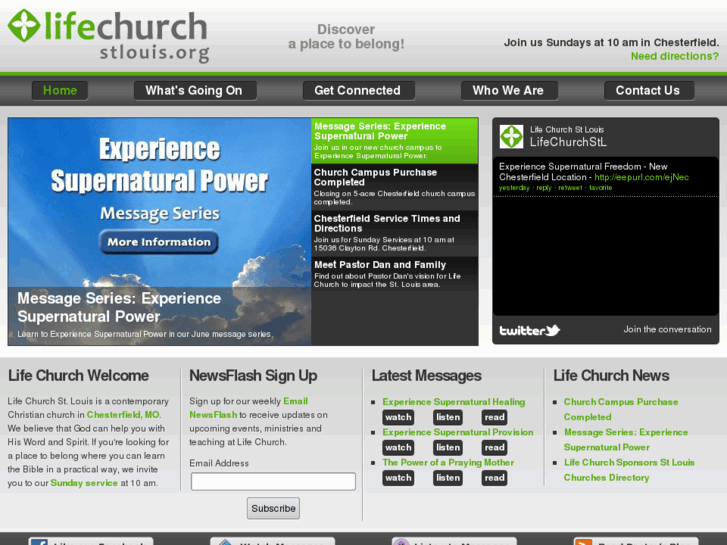Click the tweet's 'yesterday' timestamp link
The height and width of the screenshot is (545, 727).
click(514, 188)
